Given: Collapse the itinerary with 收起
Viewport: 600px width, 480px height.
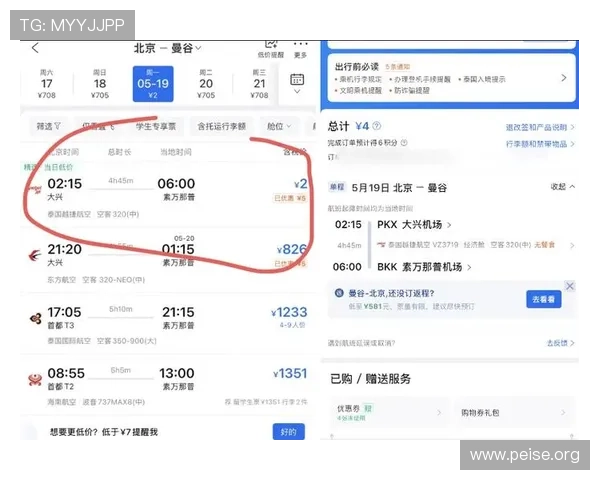Looking at the screenshot, I should point(562,187).
